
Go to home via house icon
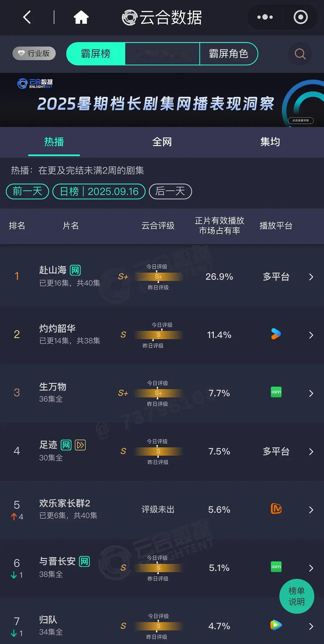click(81, 17)
